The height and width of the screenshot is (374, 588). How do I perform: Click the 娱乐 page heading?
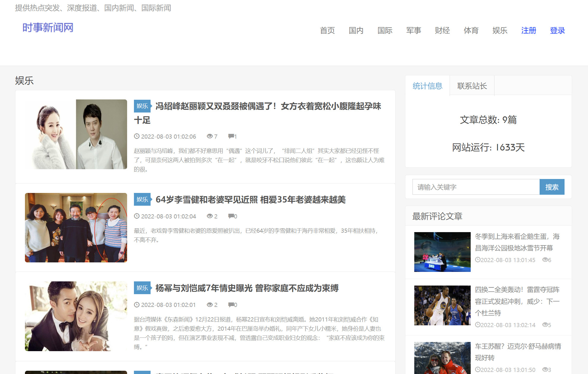(x=24, y=80)
